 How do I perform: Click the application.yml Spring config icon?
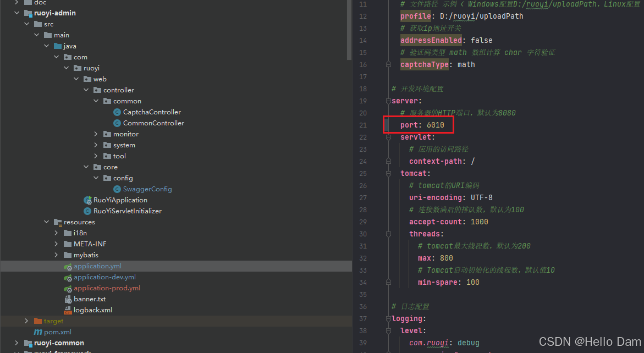point(68,267)
